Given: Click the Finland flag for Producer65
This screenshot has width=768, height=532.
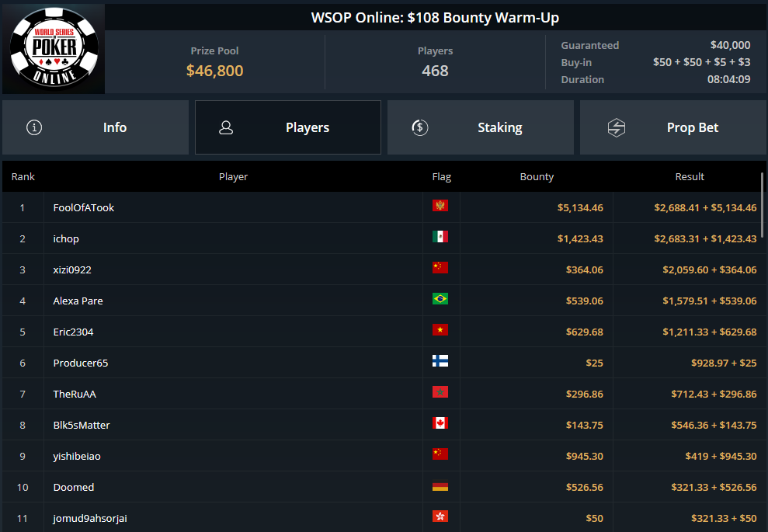Looking at the screenshot, I should coord(440,361).
